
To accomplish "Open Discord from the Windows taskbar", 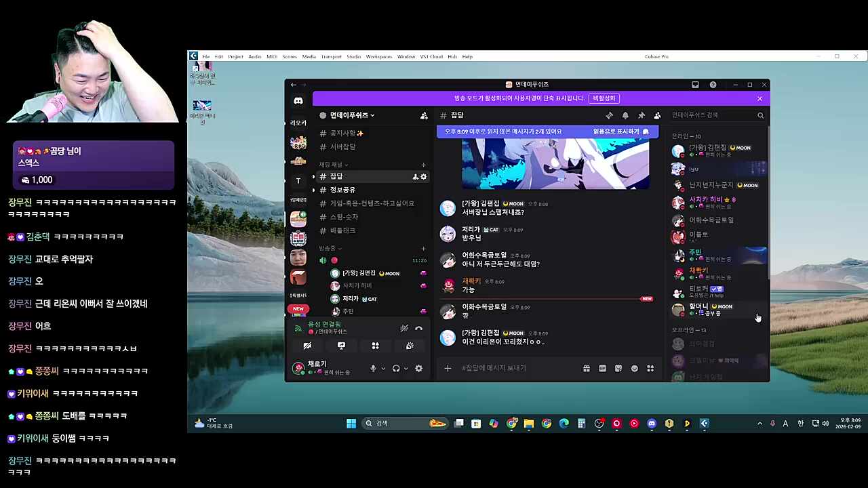I will 651,423.
